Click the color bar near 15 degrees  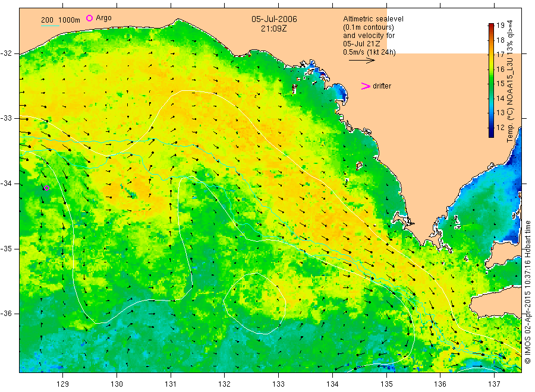[491, 84]
